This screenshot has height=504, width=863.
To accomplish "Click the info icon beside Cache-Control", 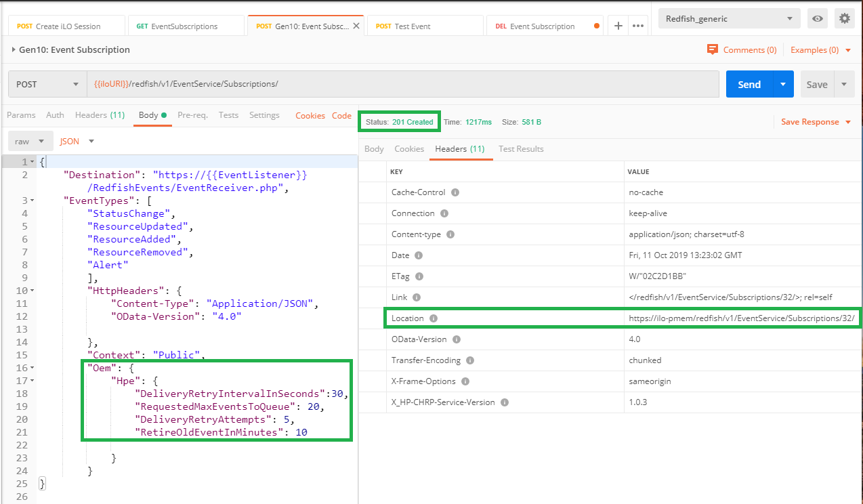I will tap(455, 192).
